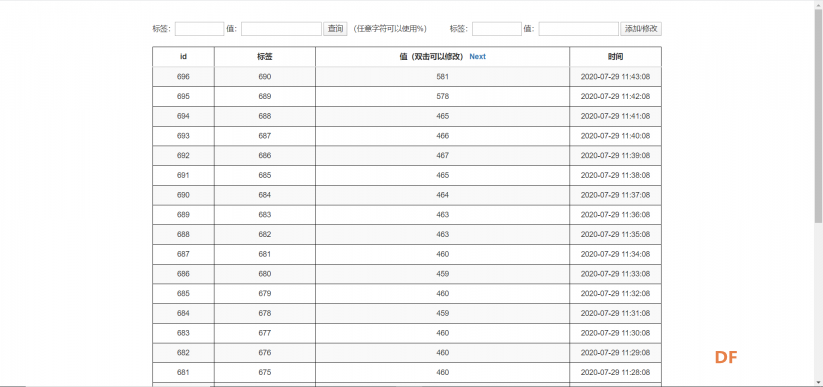
Task: Select value 465 in row 691
Action: click(442, 175)
